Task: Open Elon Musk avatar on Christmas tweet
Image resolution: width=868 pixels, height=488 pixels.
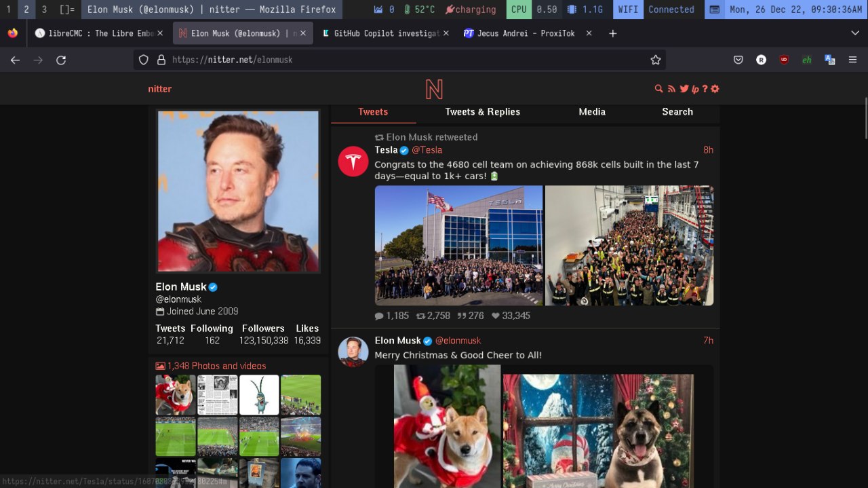Action: click(353, 352)
